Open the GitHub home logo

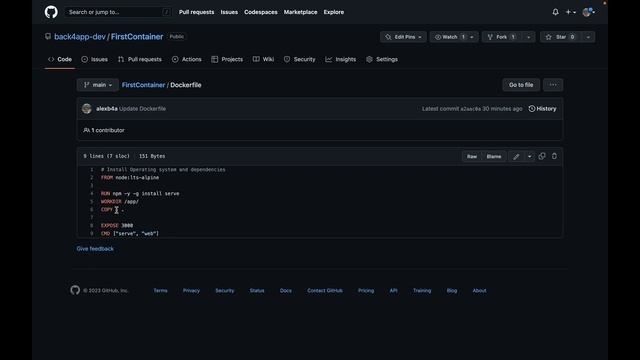[x=51, y=12]
